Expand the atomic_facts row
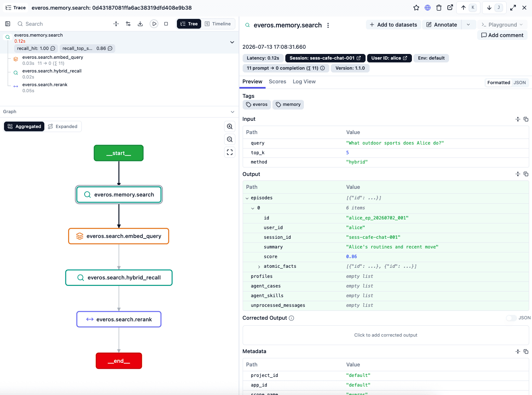The height and width of the screenshot is (395, 532). pyautogui.click(x=259, y=267)
